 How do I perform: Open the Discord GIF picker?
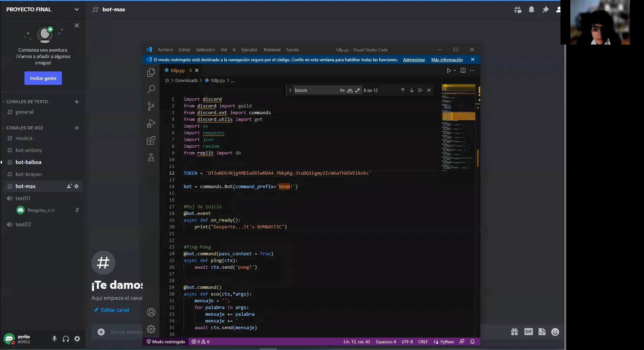[529, 332]
